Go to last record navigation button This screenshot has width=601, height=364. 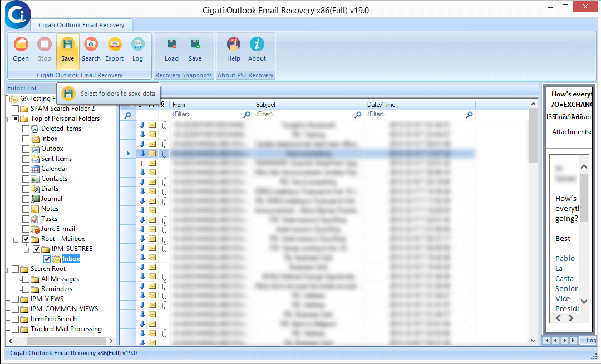(573, 340)
